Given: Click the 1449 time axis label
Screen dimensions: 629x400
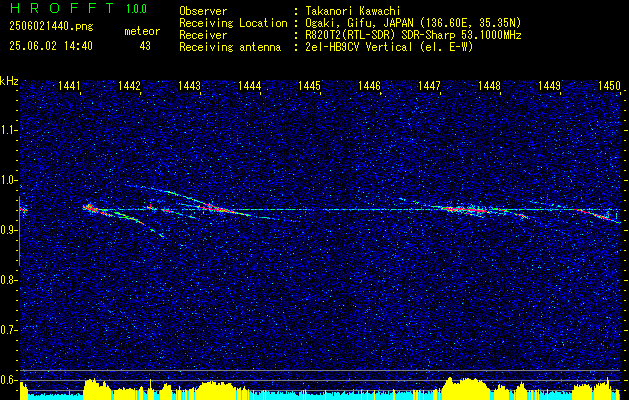Looking at the screenshot, I should 549,85.
